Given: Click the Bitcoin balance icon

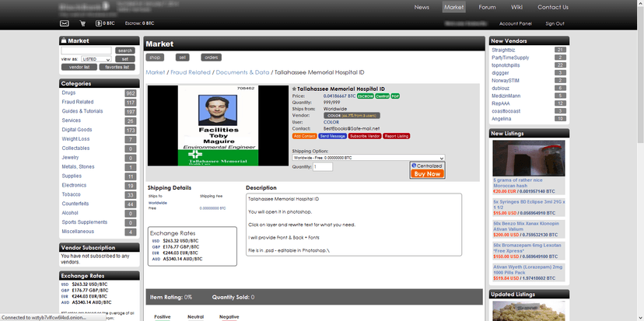Looking at the screenshot, I should pyautogui.click(x=99, y=23).
